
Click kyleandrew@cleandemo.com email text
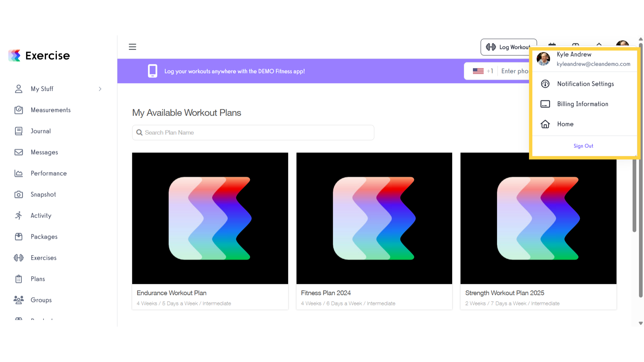593,64
